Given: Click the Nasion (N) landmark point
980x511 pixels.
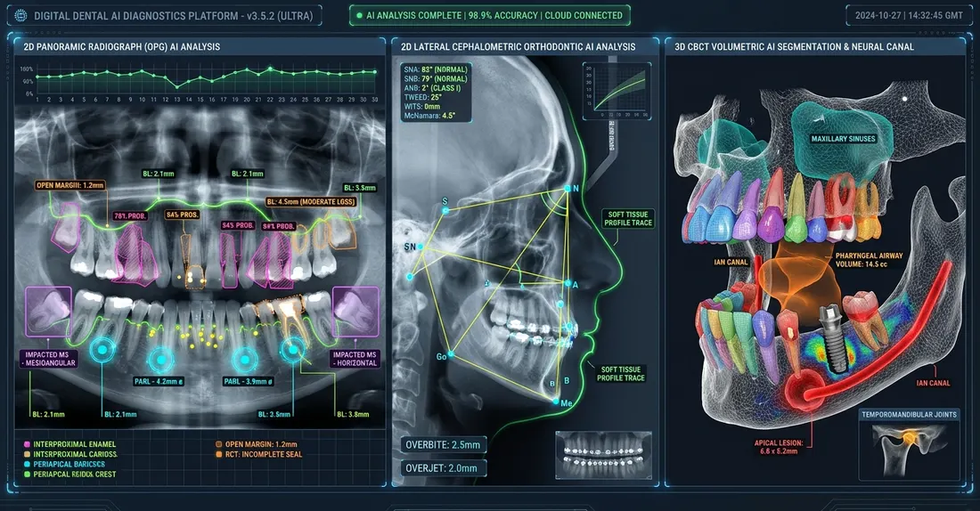Looking at the screenshot, I should point(568,189).
